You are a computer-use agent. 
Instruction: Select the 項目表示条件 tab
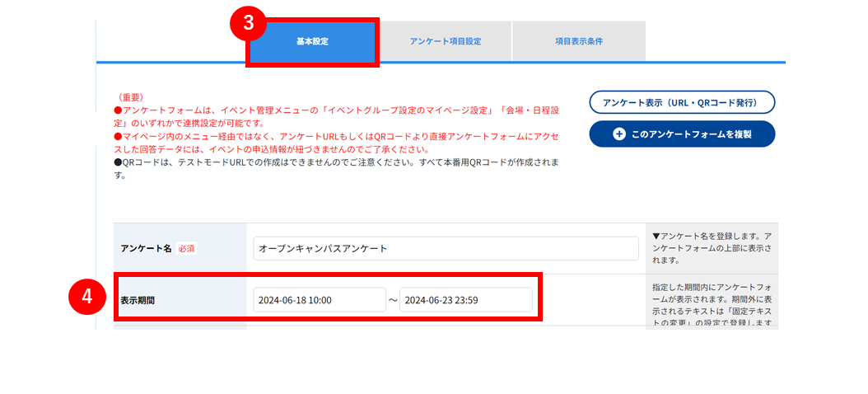pos(579,41)
